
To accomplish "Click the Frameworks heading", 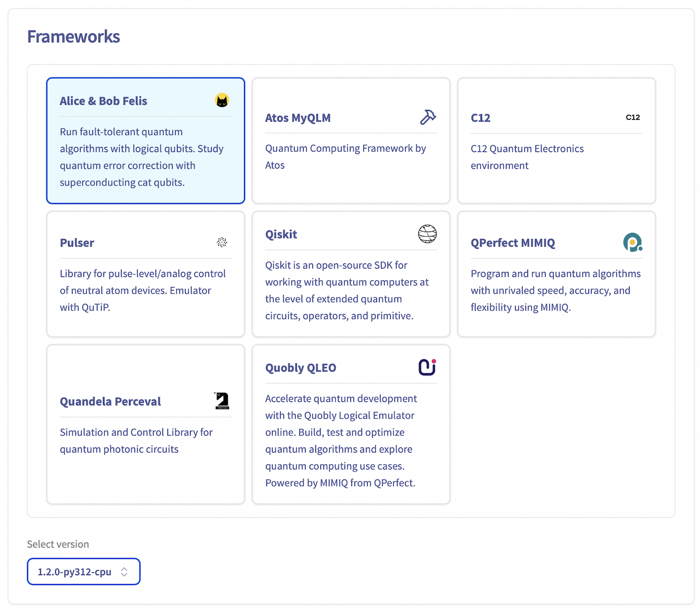I will [73, 36].
